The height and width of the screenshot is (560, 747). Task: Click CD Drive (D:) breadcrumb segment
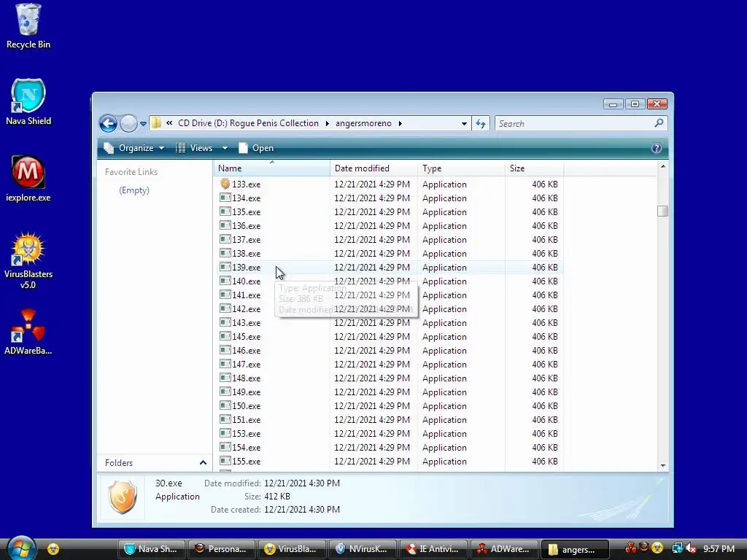(248, 123)
